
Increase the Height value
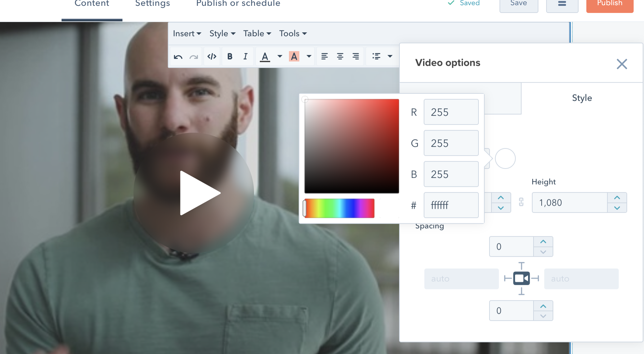pyautogui.click(x=617, y=198)
